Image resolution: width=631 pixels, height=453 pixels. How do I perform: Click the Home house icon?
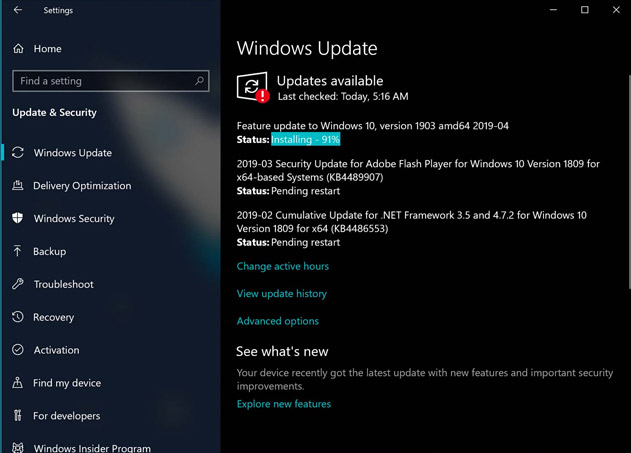click(18, 49)
